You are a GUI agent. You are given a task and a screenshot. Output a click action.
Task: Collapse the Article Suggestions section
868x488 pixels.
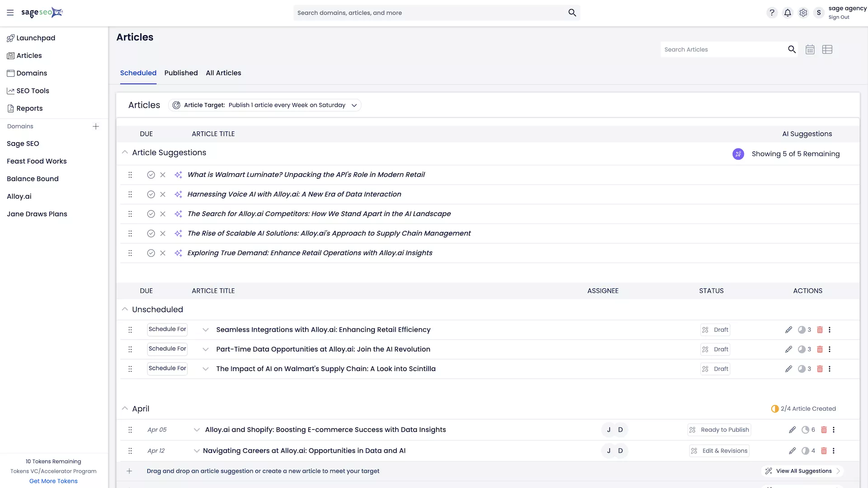click(x=125, y=153)
